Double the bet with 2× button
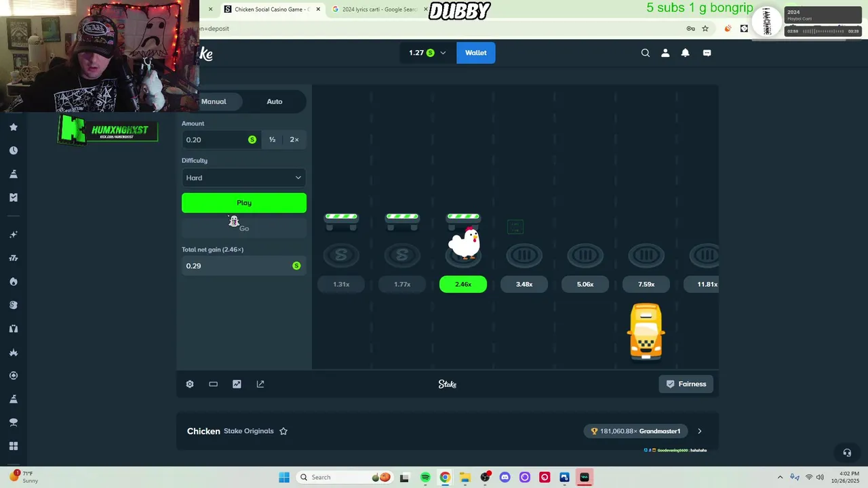 (x=294, y=140)
